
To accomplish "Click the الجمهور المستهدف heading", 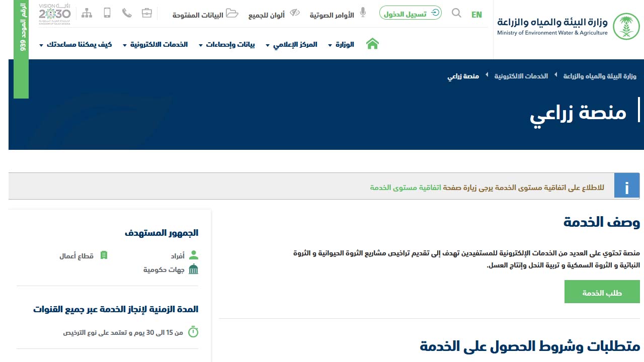I will tap(162, 233).
